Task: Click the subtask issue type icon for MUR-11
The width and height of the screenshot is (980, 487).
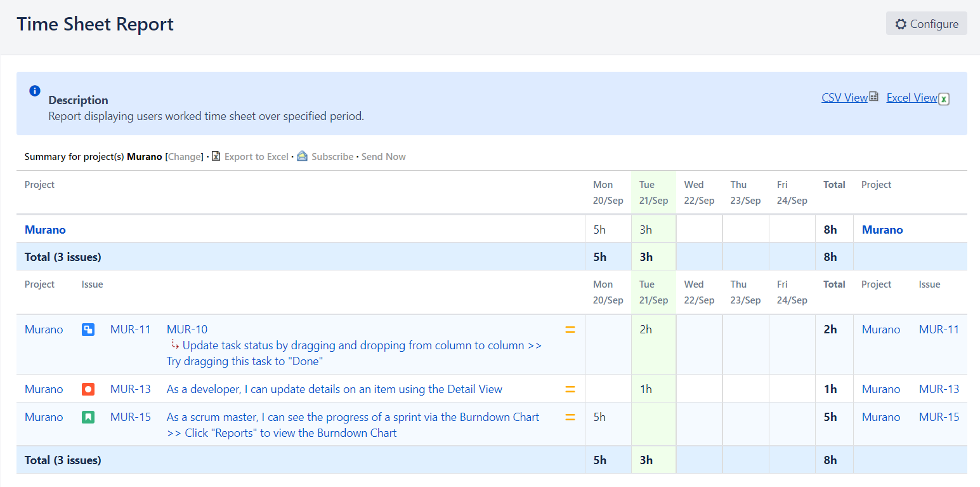Action: click(88, 330)
